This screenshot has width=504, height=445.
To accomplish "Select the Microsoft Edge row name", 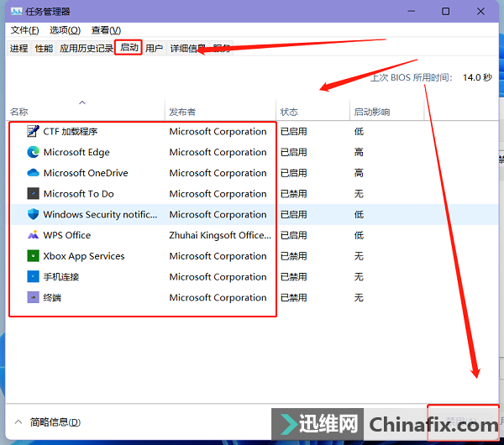I will click(76, 152).
